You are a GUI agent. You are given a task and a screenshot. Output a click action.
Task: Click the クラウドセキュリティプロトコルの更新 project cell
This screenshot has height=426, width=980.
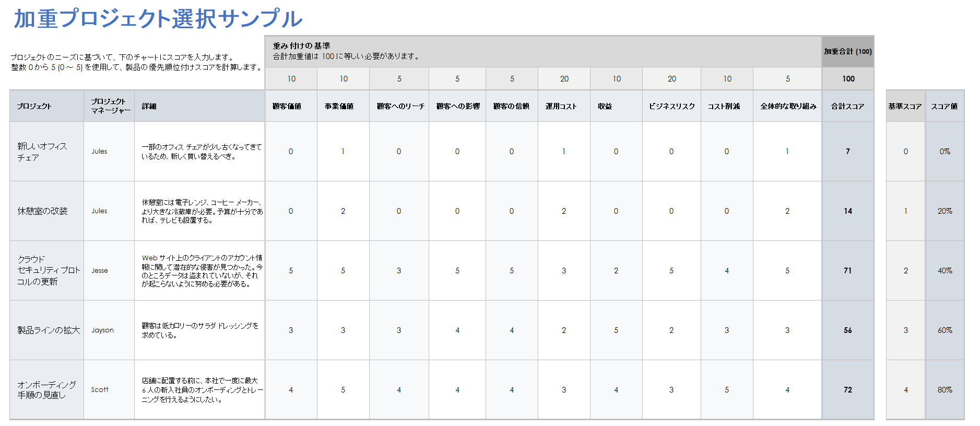(x=46, y=271)
